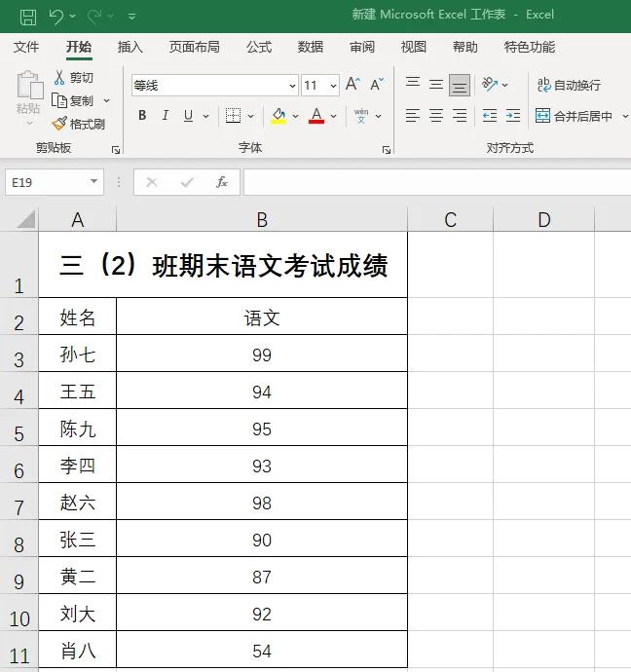Expand the fill color palette arrow
This screenshot has height=672, width=631.
[x=296, y=116]
